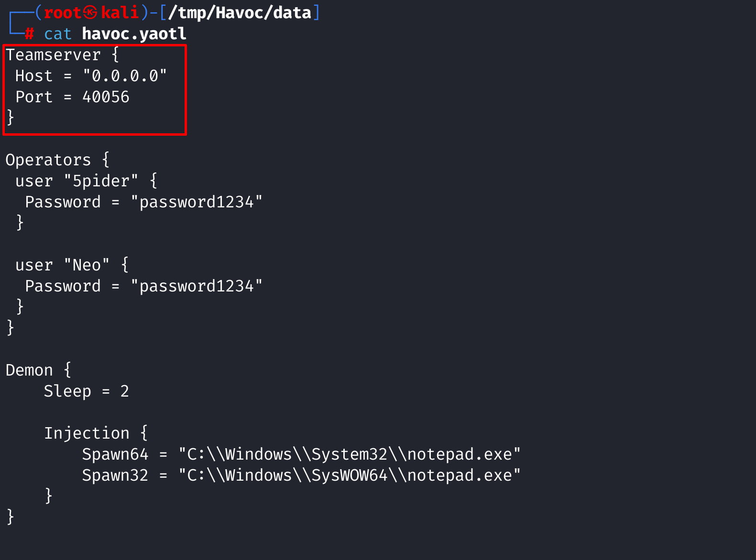
Task: Click the final closing brace of Demon block
Action: [x=11, y=517]
